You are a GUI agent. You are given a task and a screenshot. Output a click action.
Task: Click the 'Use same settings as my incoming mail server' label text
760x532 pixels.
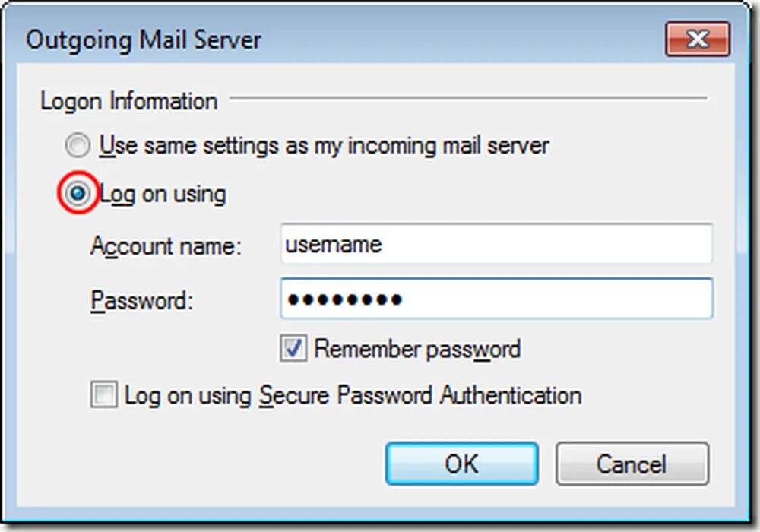(324, 146)
